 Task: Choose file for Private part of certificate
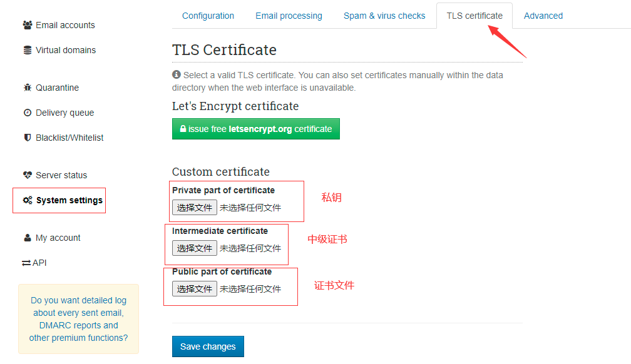(x=195, y=208)
